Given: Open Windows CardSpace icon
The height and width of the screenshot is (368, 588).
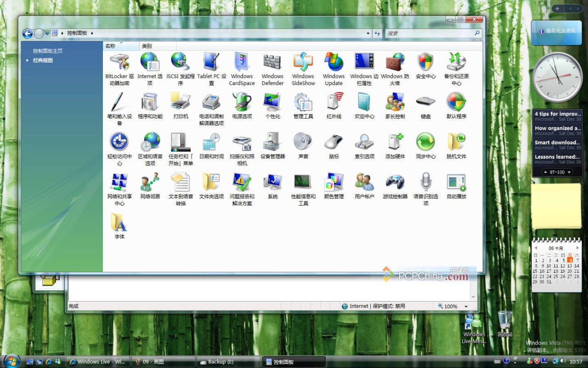Looking at the screenshot, I should coord(242,62).
